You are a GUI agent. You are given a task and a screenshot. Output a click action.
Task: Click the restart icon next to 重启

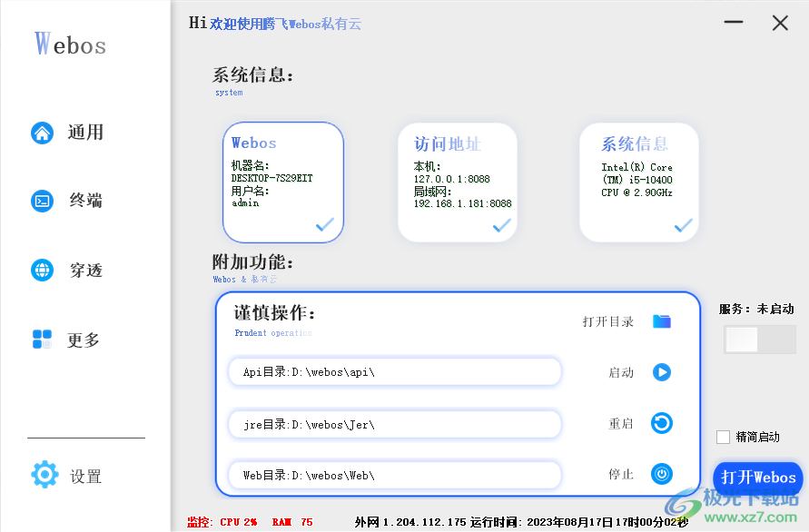(x=661, y=423)
